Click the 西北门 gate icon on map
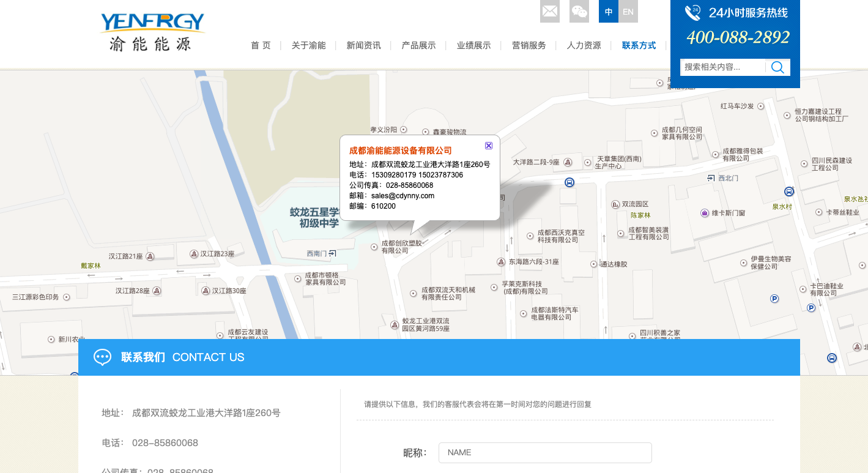Screen dimensions: 868x473 (711, 178)
